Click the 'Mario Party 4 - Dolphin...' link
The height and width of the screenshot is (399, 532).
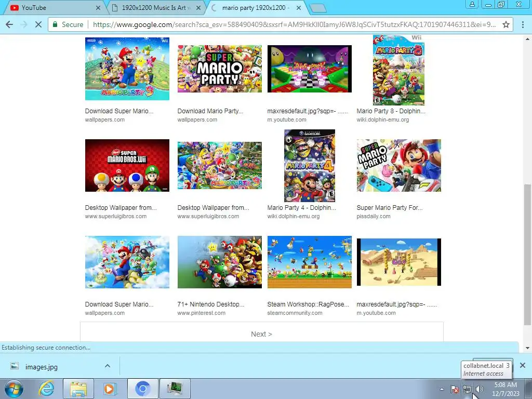coord(302,208)
